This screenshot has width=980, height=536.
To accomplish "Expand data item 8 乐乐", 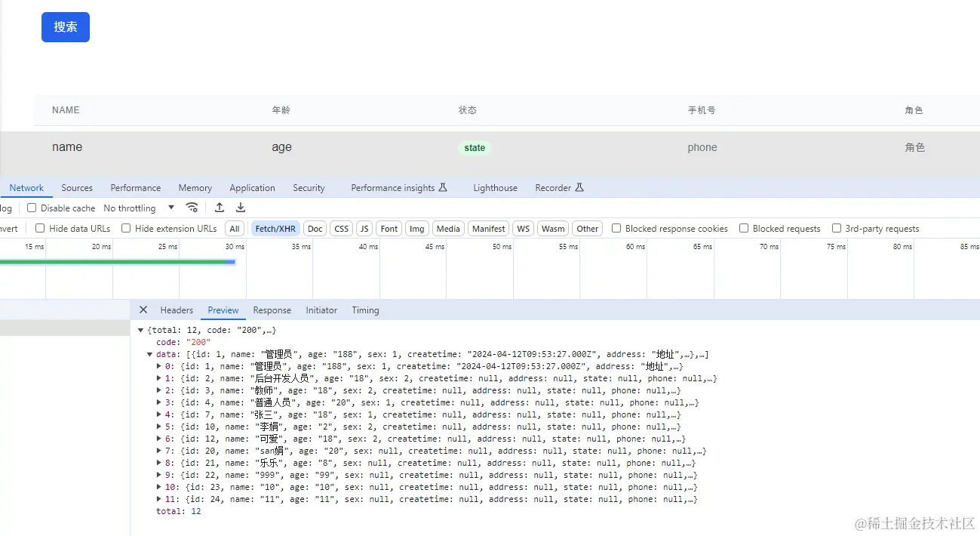I will (x=159, y=464).
